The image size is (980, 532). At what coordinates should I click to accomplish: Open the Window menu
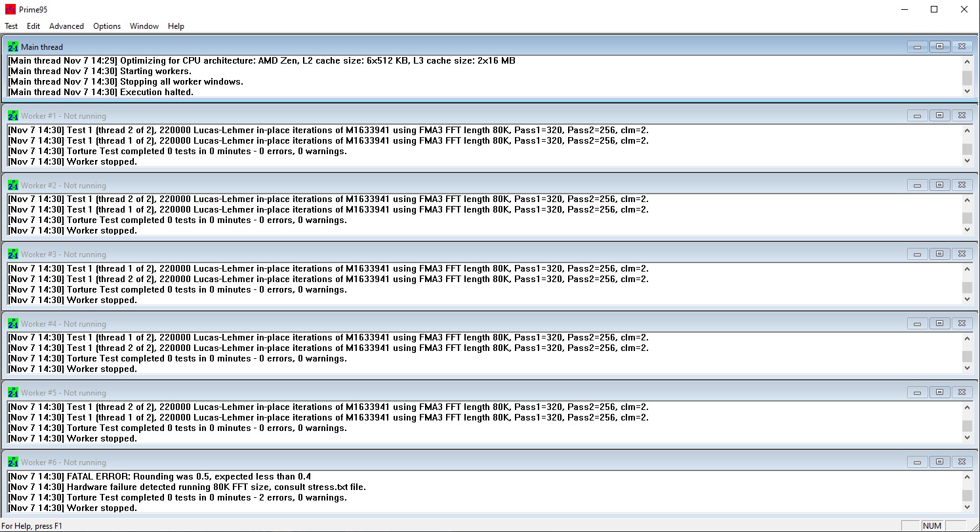[x=144, y=26]
